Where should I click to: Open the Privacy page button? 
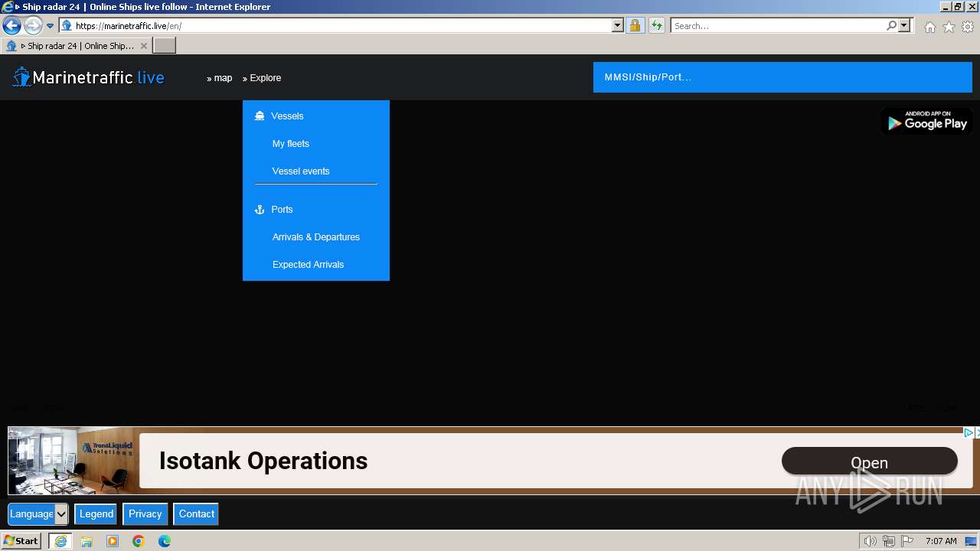(x=145, y=514)
